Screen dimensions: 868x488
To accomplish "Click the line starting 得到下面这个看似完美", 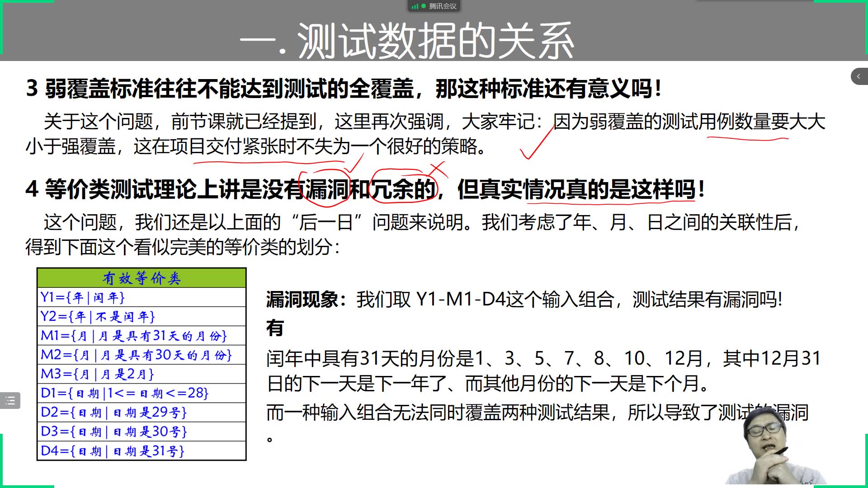I will [183, 247].
